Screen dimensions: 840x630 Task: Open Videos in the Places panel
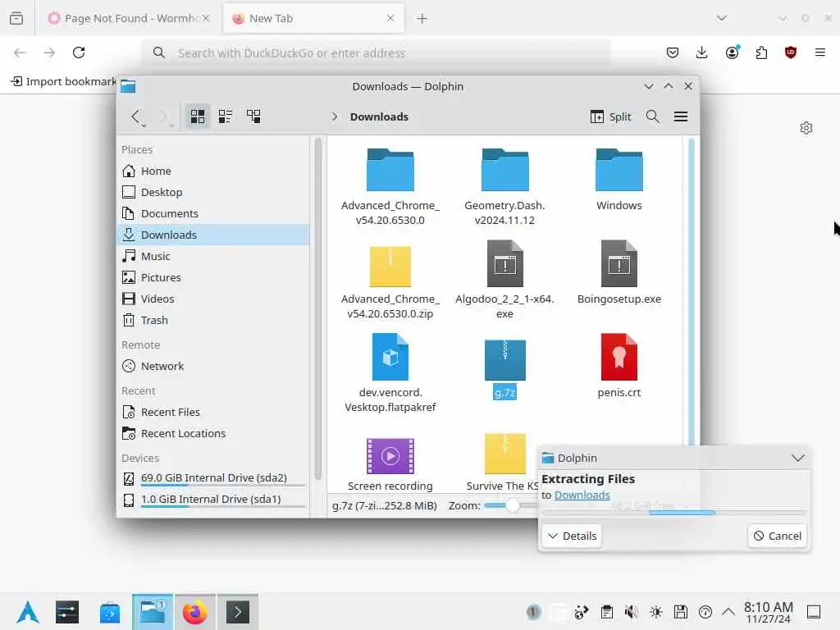pyautogui.click(x=213, y=299)
